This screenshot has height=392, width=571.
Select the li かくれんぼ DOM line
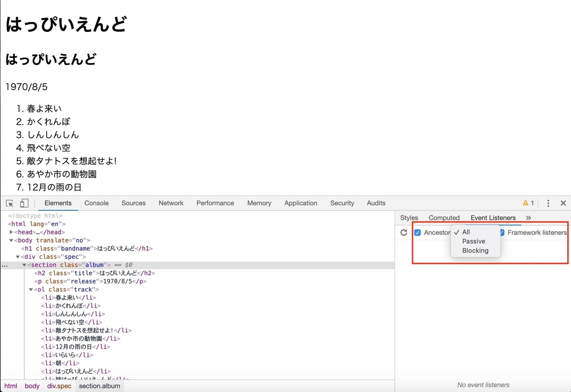pos(71,306)
